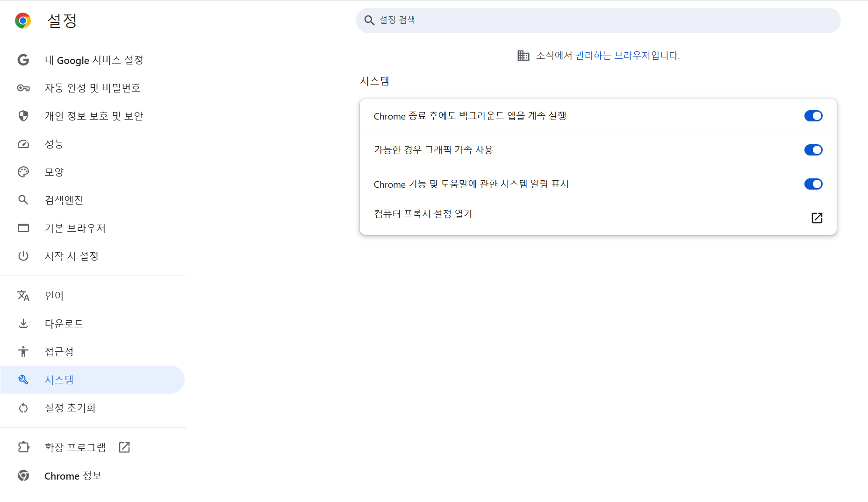The height and width of the screenshot is (502, 868).
Task: Click the Chrome icon for Chrome 정보
Action: click(23, 475)
